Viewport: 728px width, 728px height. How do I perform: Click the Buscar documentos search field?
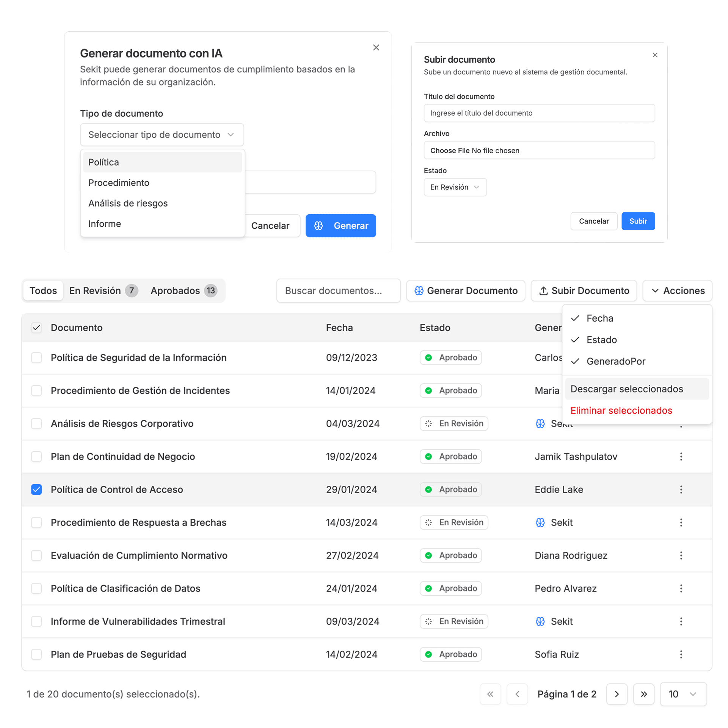tap(338, 291)
